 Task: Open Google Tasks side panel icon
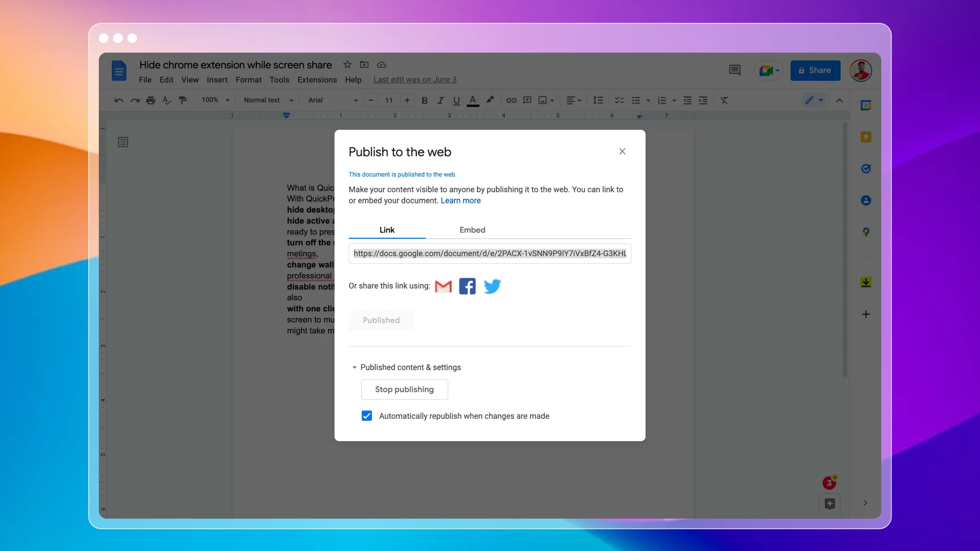pos(866,169)
